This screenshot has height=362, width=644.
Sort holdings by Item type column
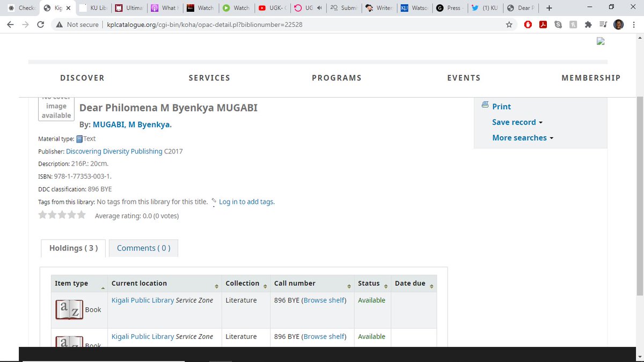pyautogui.click(x=79, y=284)
